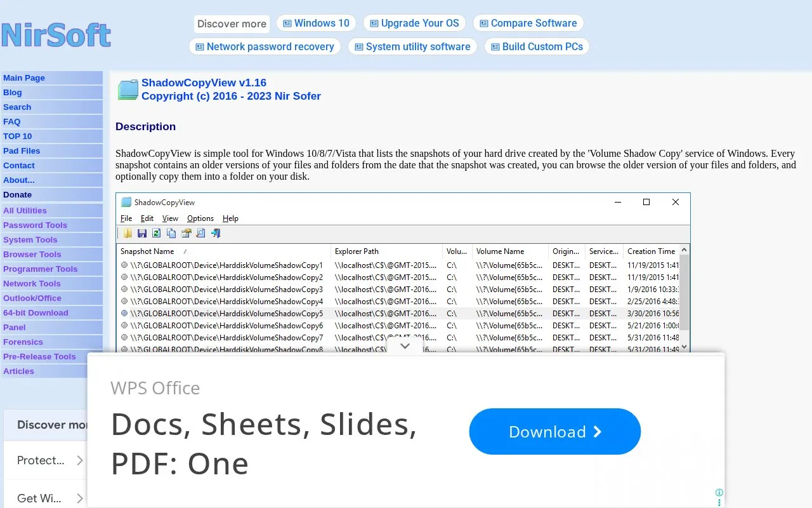This screenshot has height=508, width=812.
Task: Open the File menu in ShadowCopyView
Action: pos(126,218)
